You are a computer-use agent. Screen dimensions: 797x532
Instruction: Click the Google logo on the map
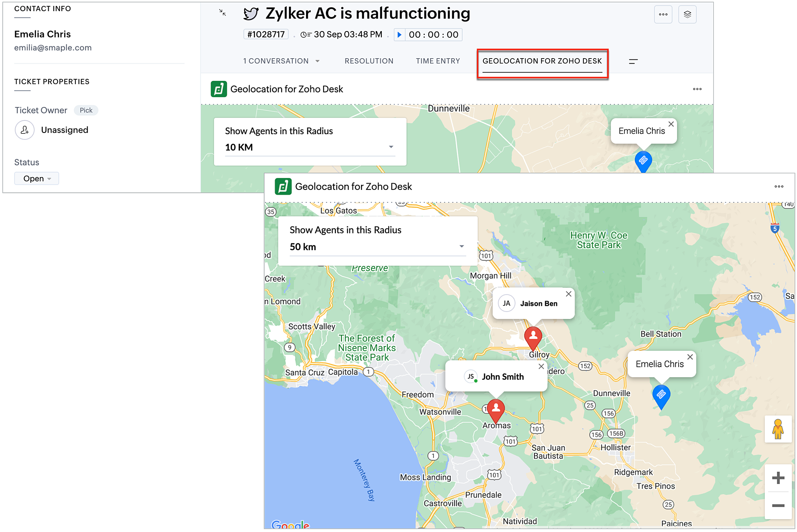tap(291, 525)
